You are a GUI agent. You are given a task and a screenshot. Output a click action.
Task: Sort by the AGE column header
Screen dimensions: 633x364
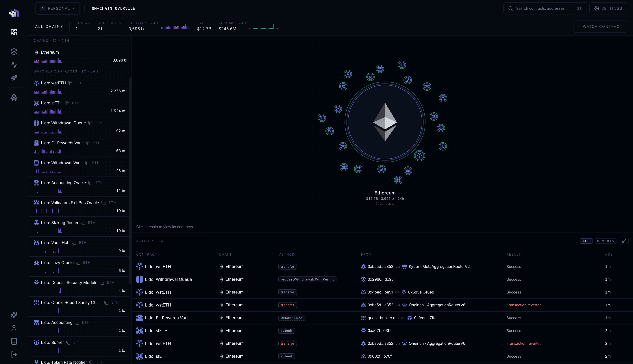(x=608, y=255)
